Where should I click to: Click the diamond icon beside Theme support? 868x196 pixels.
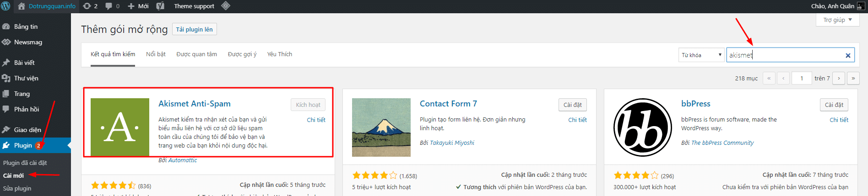225,6
